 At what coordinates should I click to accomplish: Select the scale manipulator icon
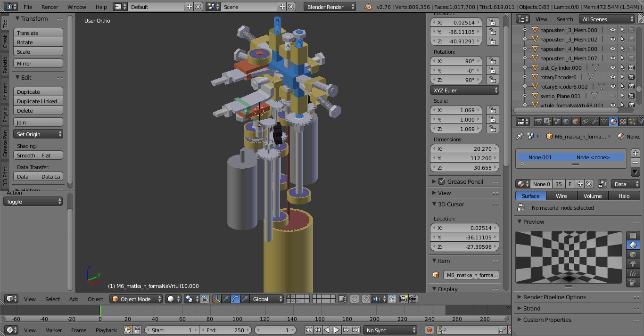(x=245, y=299)
